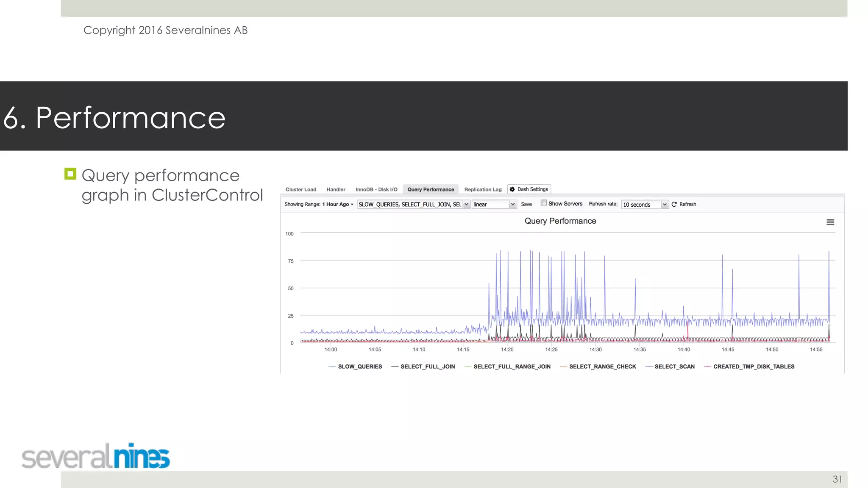
Task: Click the Save button
Action: click(x=526, y=204)
